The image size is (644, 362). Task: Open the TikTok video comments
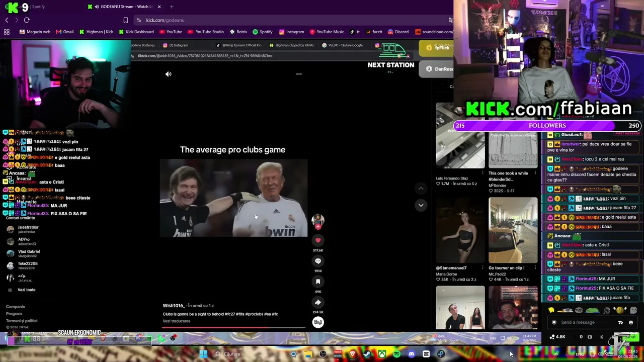pyautogui.click(x=318, y=261)
